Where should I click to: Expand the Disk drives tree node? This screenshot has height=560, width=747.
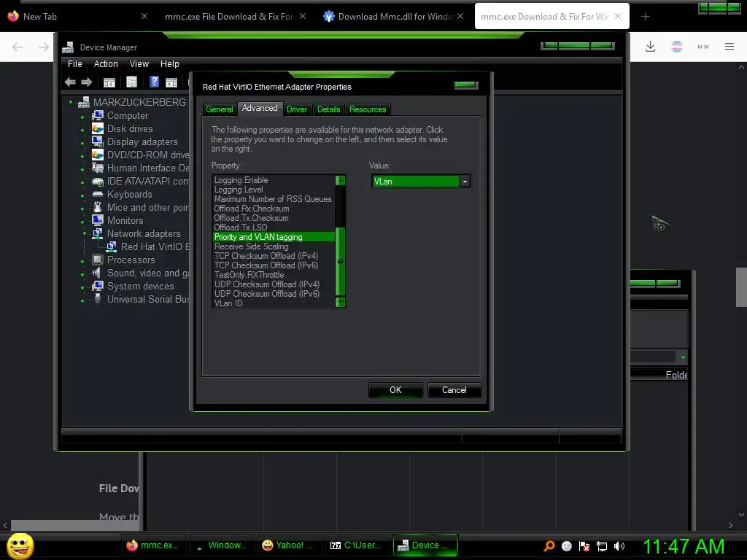coord(82,130)
